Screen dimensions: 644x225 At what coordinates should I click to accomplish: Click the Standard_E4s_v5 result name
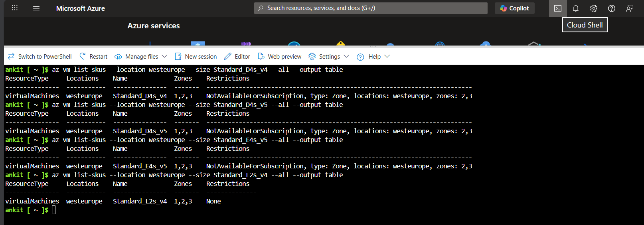click(140, 166)
